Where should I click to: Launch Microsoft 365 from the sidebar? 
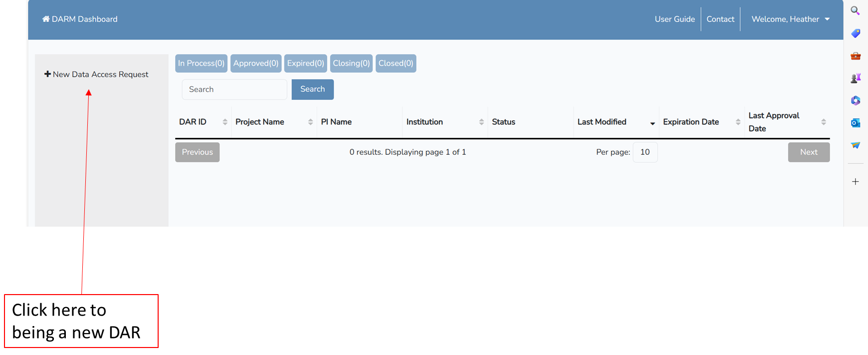click(855, 101)
